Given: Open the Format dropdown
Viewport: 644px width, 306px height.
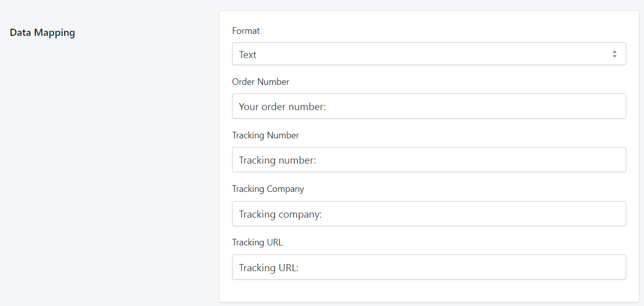Looking at the screenshot, I should 429,54.
